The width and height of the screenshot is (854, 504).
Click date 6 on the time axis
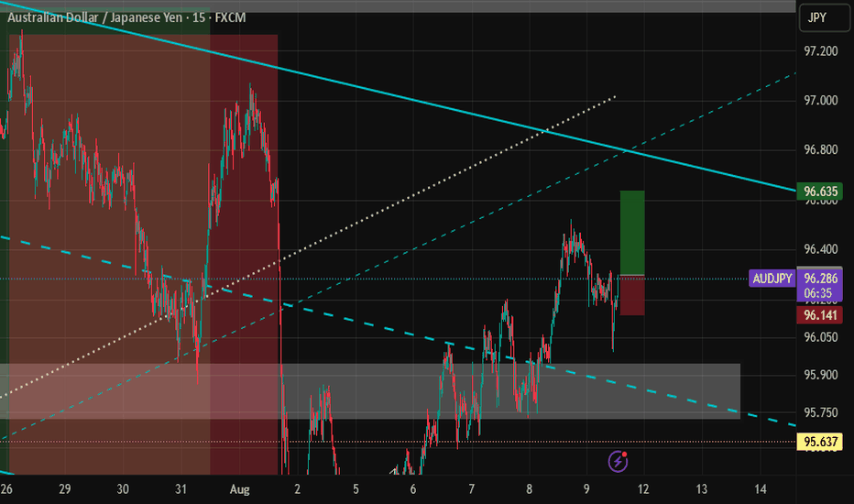(x=413, y=488)
